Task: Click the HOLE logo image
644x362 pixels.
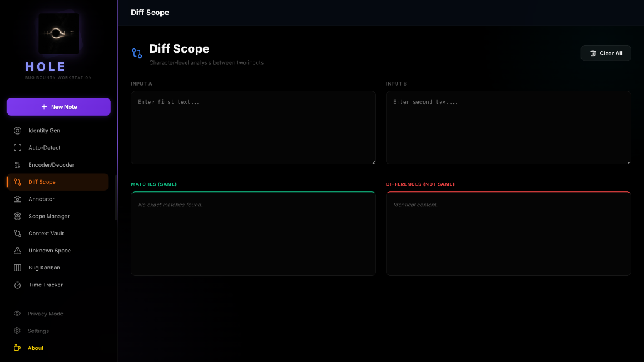Action: point(58,33)
